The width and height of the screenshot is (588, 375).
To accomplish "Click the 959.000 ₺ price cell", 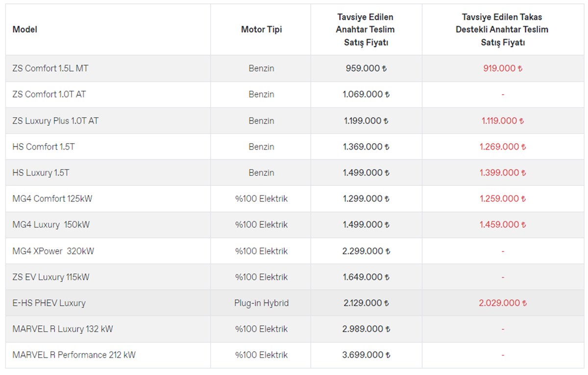I will 366,69.
